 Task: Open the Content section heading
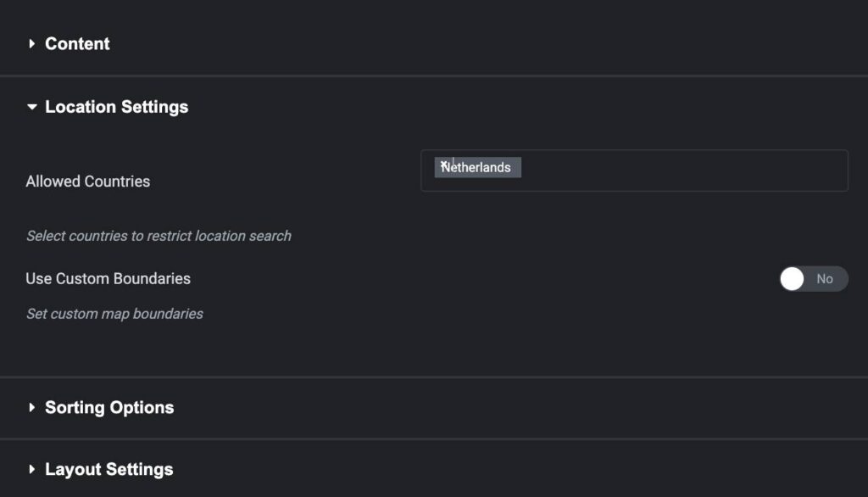77,44
